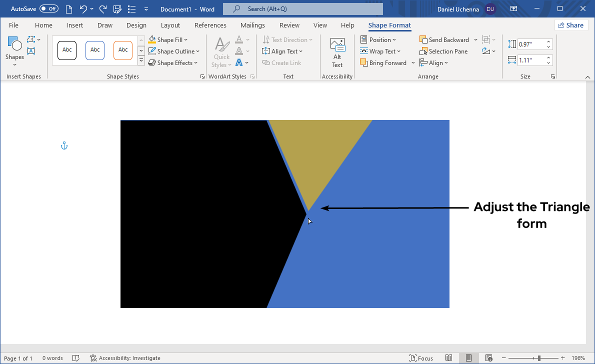Click the Alt Text icon
The image size is (595, 364).
(337, 53)
